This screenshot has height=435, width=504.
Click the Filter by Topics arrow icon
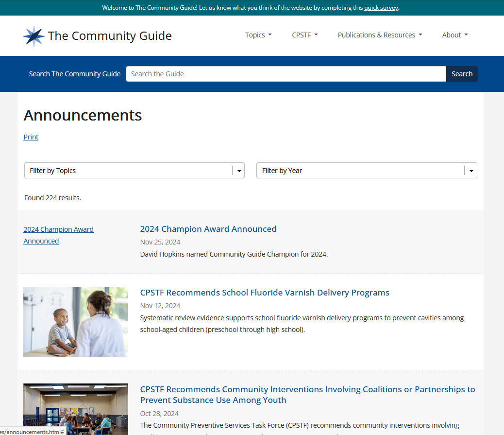(239, 171)
